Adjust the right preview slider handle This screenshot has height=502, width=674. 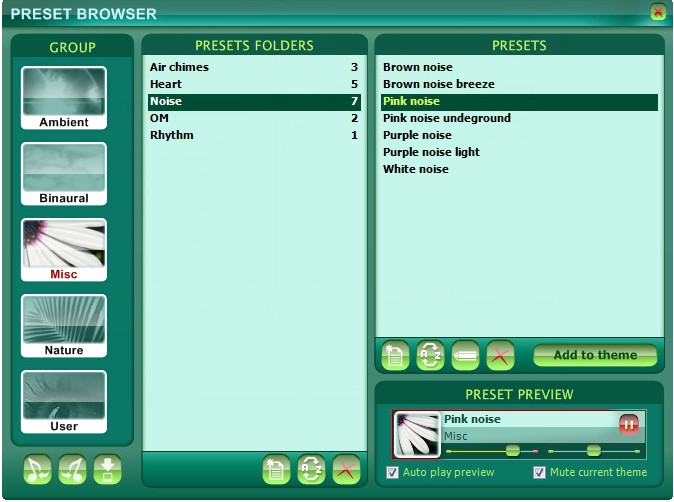point(594,451)
